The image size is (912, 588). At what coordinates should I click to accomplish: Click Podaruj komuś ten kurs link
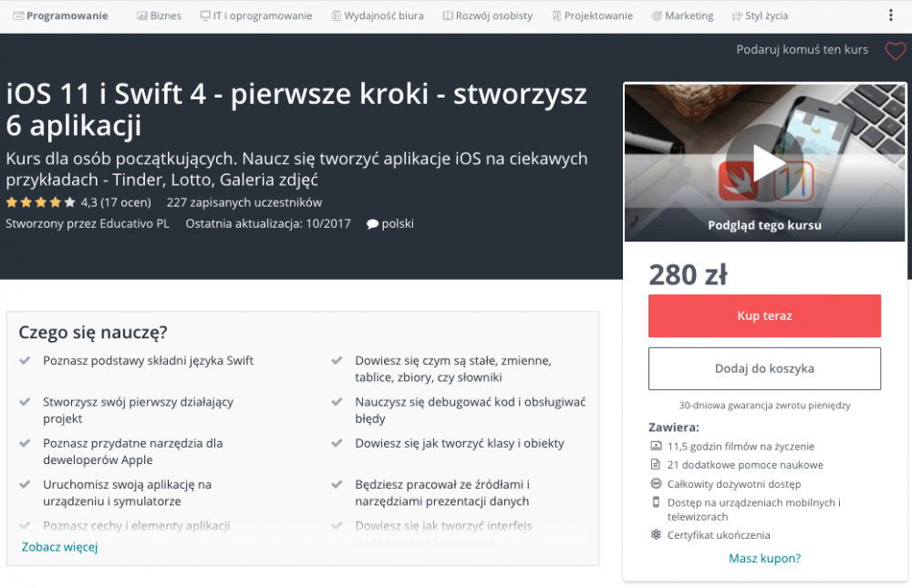click(802, 49)
